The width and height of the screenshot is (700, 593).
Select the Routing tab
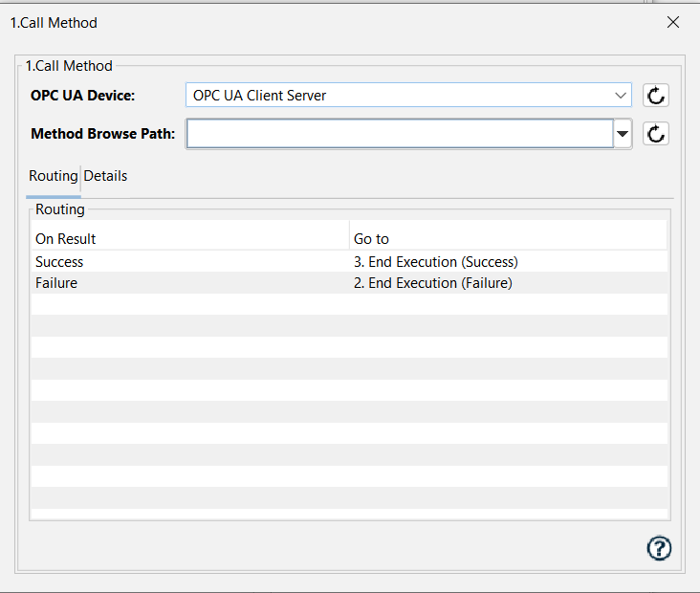53,176
